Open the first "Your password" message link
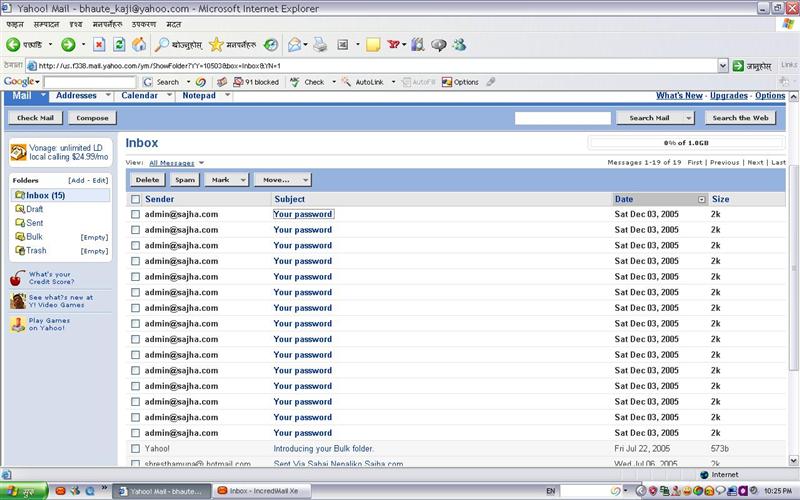800x500 pixels. pyautogui.click(x=302, y=214)
